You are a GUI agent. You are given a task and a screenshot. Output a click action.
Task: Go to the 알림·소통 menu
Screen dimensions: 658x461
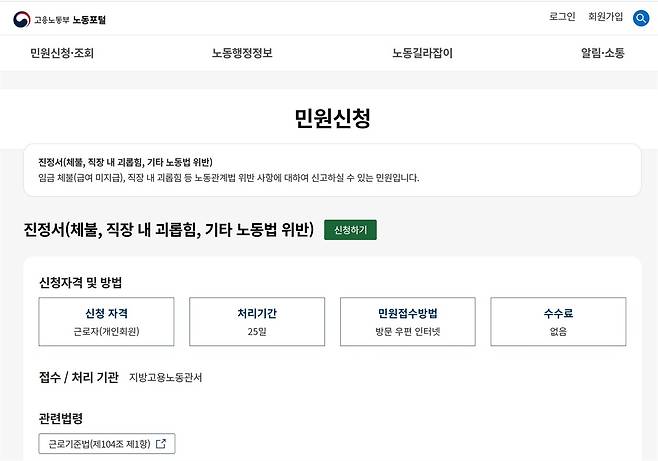[602, 53]
